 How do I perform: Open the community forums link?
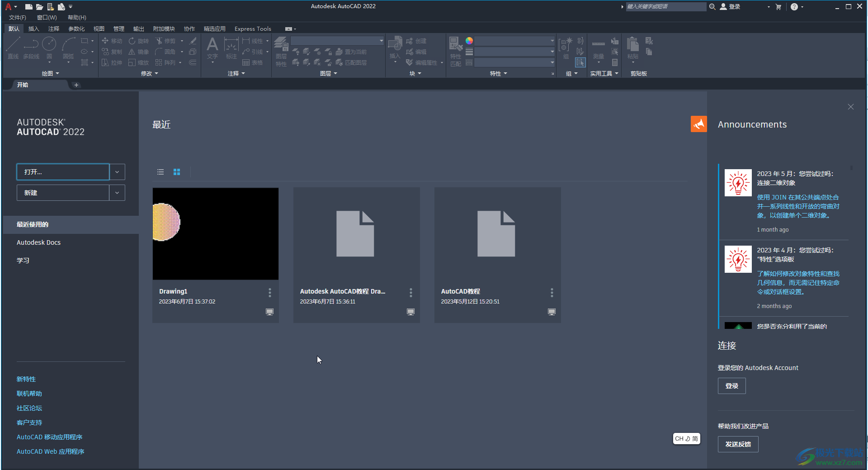coord(29,408)
